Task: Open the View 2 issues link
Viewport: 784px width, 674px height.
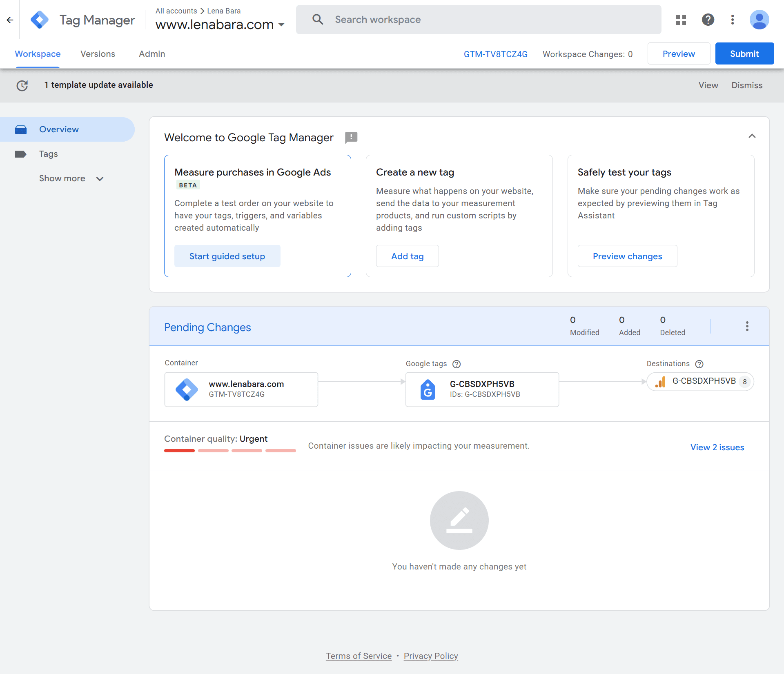Action: pos(717,447)
